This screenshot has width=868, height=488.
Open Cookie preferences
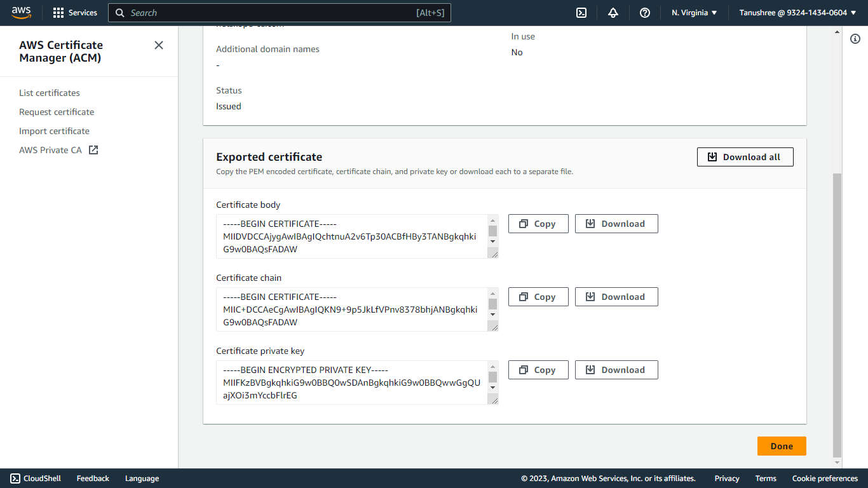pos(825,478)
